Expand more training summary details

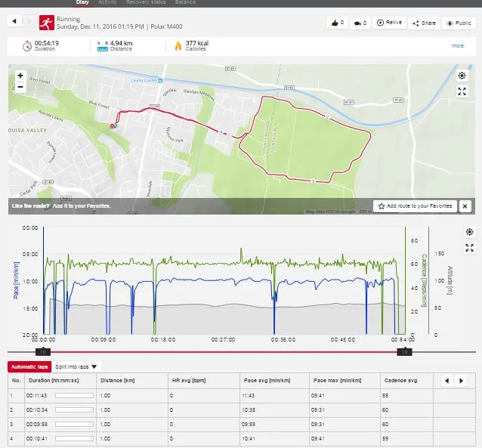[x=457, y=46]
